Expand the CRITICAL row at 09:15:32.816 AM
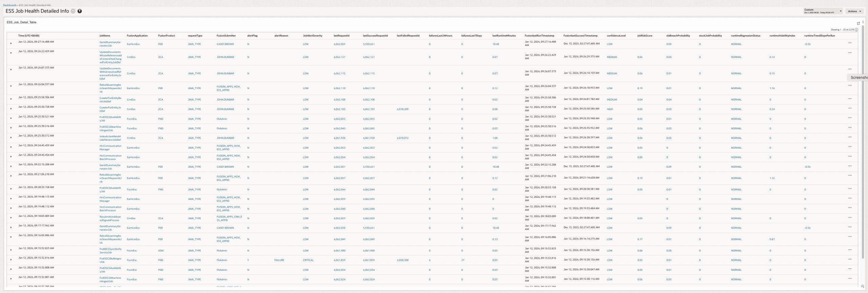Image resolution: width=868 pixels, height=293 pixels. click(x=11, y=260)
